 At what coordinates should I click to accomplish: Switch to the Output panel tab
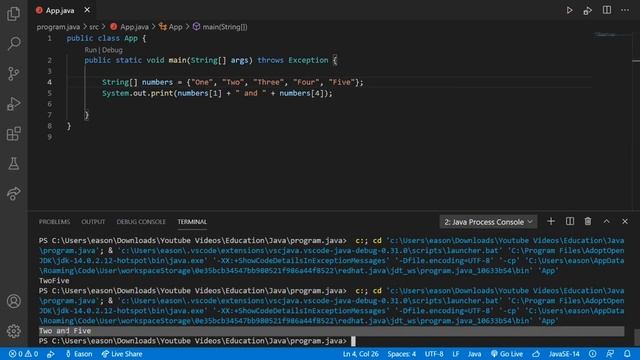coord(93,222)
